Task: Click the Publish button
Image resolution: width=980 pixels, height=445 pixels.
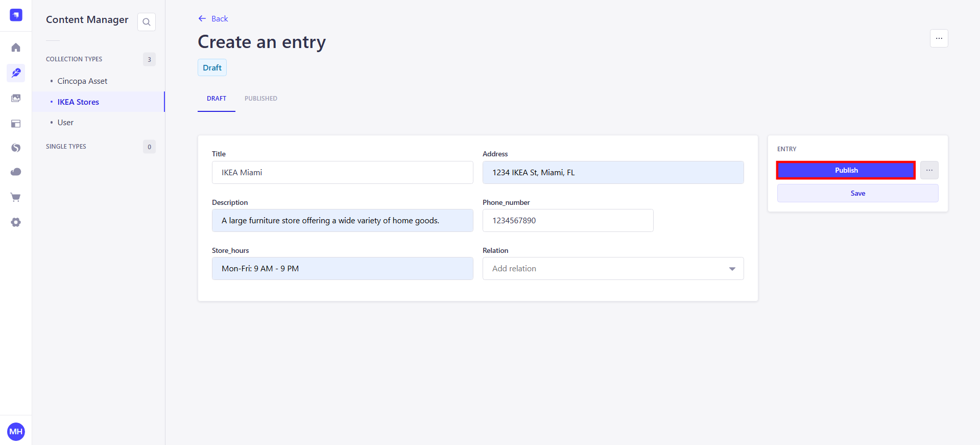Action: [x=846, y=170]
